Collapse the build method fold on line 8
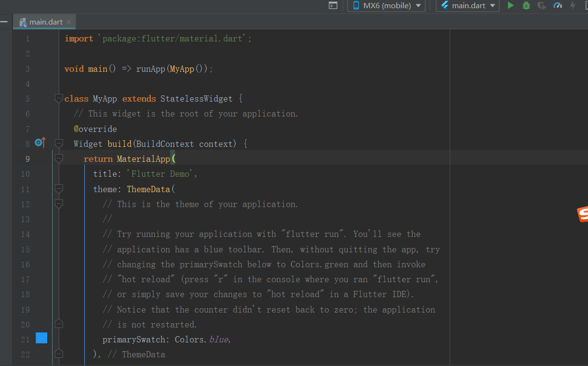The width and height of the screenshot is (588, 366). coord(59,144)
